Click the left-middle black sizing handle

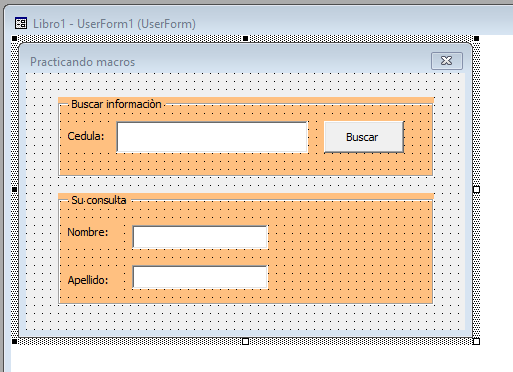[x=14, y=190]
